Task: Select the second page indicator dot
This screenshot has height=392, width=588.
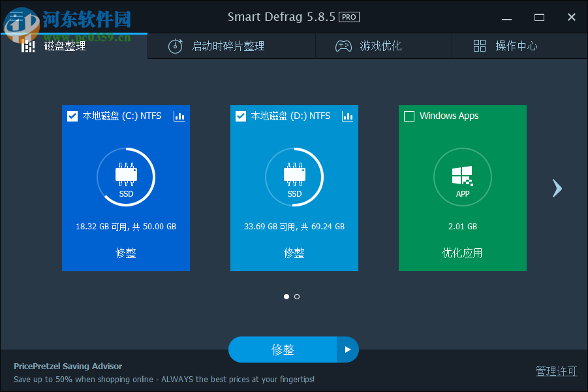Action: tap(297, 296)
